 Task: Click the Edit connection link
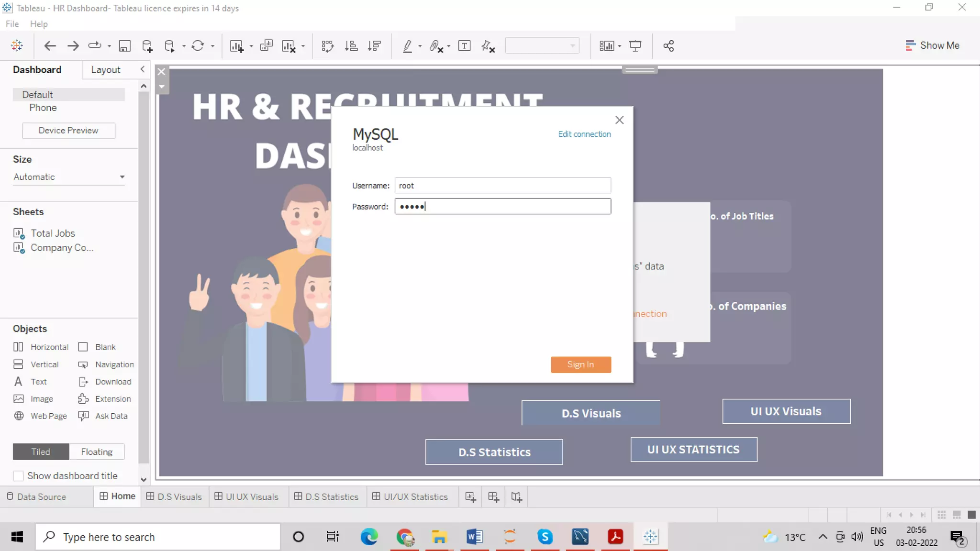pyautogui.click(x=584, y=134)
